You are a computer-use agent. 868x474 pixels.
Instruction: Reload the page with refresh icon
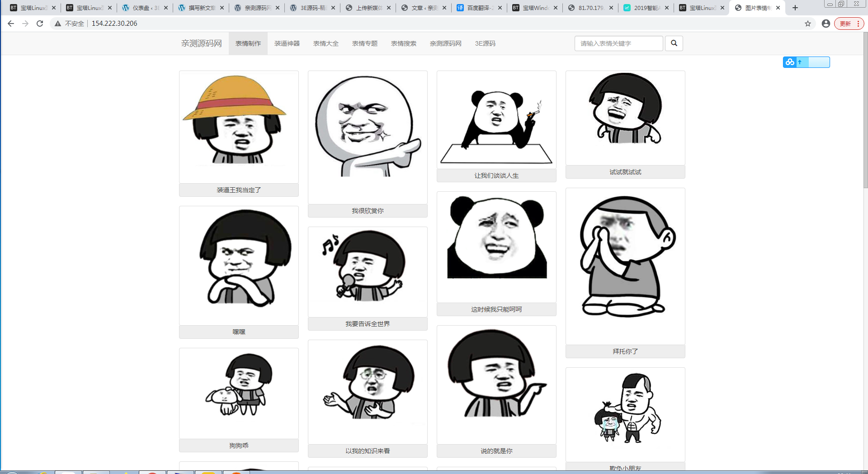pos(40,24)
